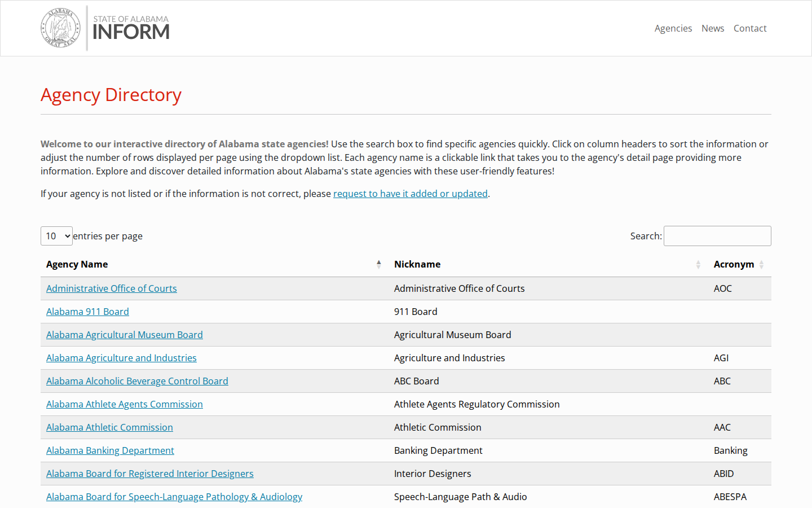This screenshot has width=812, height=508.
Task: Sort by Nickname column arrows
Action: coord(698,264)
